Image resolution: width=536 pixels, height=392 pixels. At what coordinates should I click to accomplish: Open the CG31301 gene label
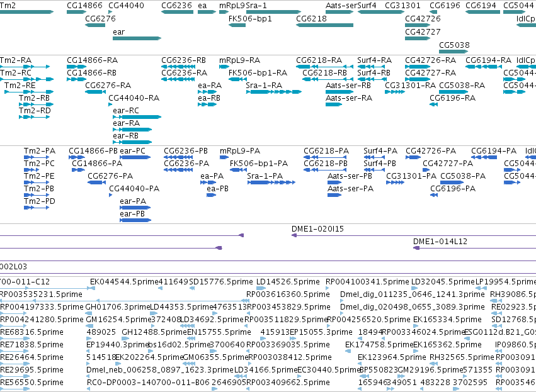click(402, 6)
